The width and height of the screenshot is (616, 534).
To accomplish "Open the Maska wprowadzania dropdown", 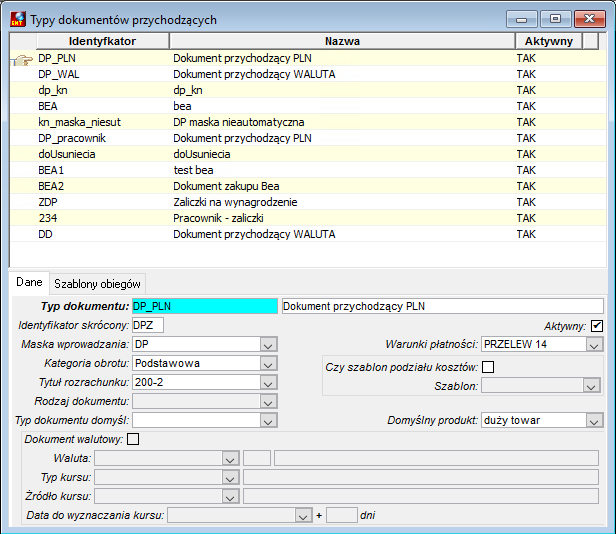I will point(268,345).
